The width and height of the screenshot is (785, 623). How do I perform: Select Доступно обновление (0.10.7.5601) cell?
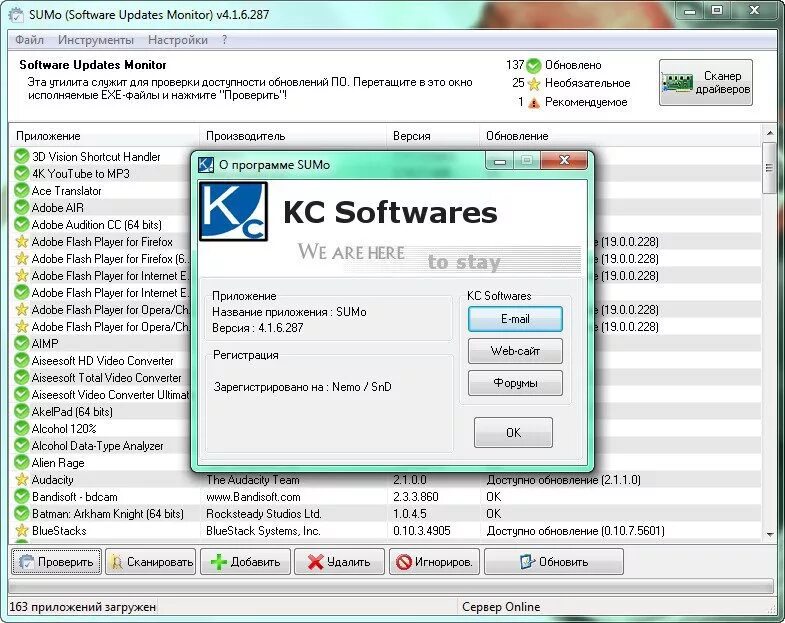tap(576, 531)
